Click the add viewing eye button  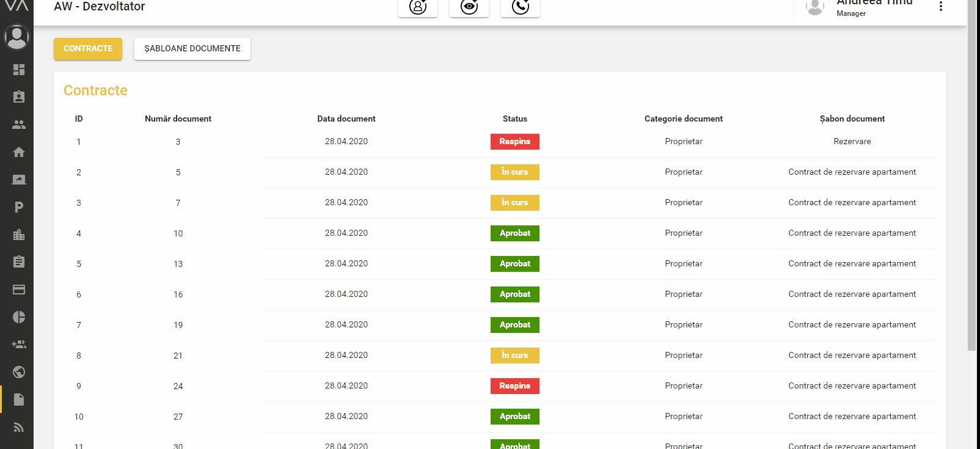(x=469, y=7)
